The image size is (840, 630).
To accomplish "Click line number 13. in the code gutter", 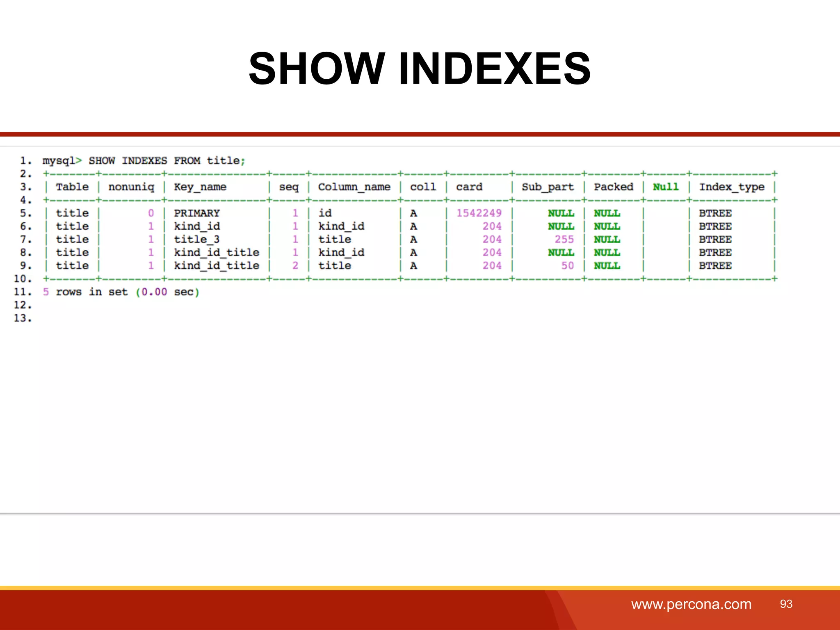I will coord(23,318).
